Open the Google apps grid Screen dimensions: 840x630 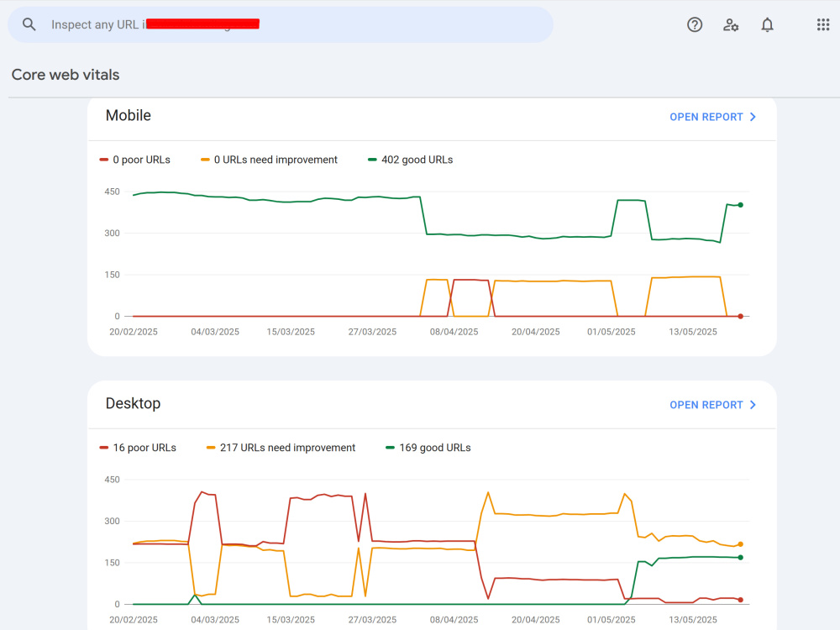click(x=823, y=24)
